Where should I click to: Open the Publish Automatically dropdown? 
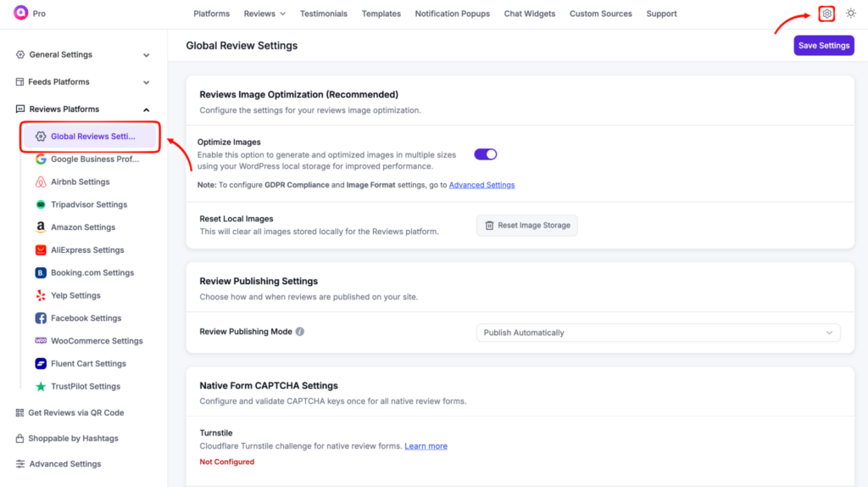(658, 333)
